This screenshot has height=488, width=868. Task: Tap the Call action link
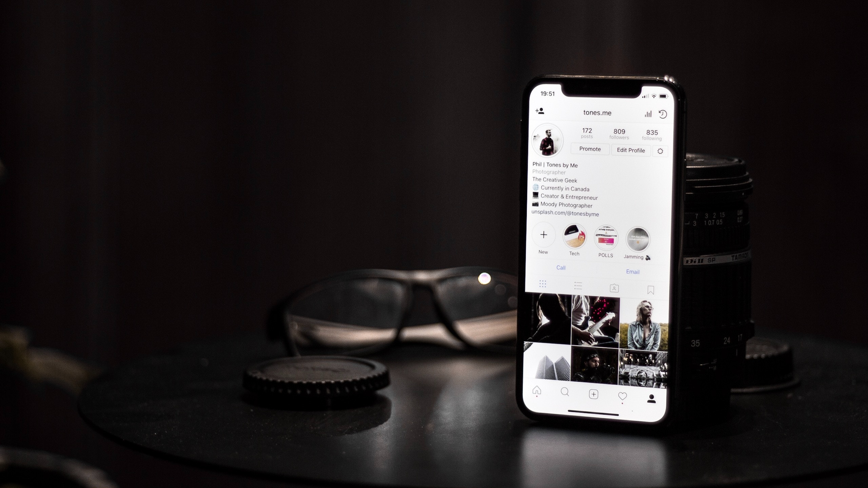point(560,267)
